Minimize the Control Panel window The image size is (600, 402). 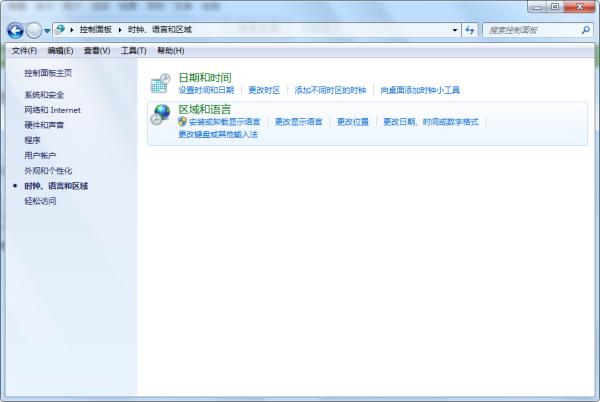click(537, 7)
